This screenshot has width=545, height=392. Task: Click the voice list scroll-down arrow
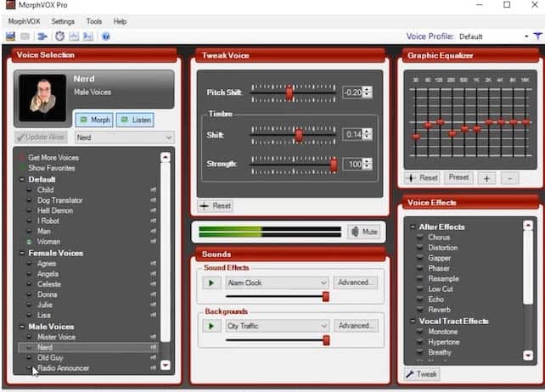point(166,365)
